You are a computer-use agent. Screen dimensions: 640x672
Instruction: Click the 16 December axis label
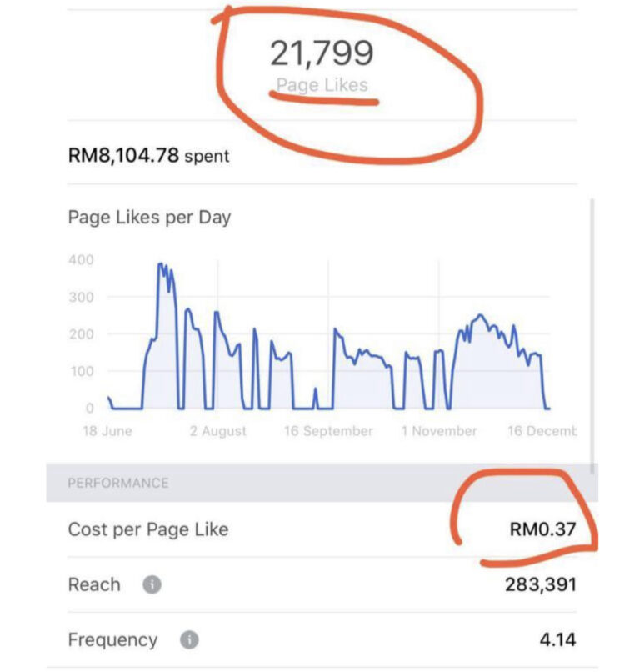point(542,431)
